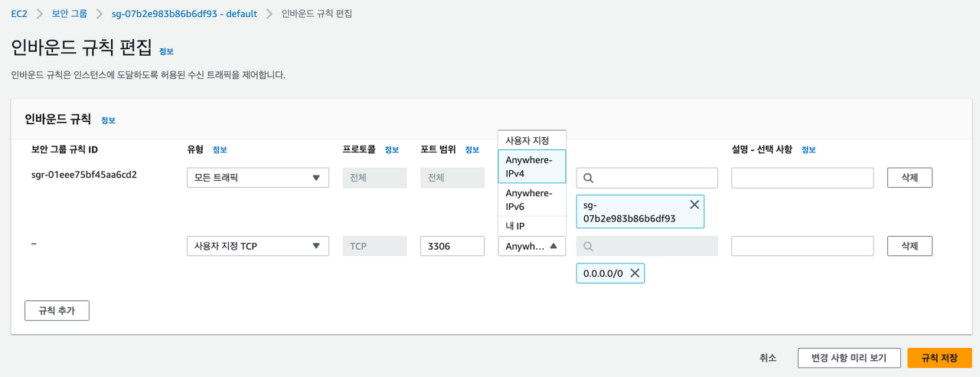Collapse the Anywh... source dropdown
The width and height of the screenshot is (980, 377).
532,246
